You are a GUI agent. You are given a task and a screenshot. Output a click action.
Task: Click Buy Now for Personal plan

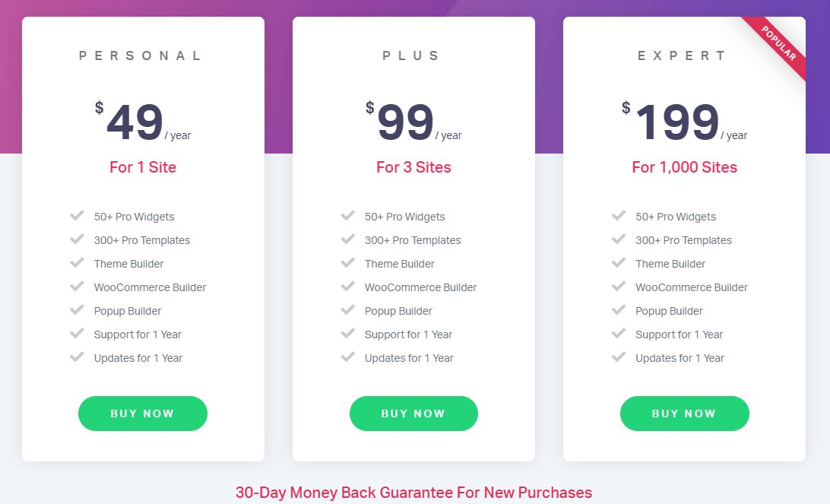coord(142,414)
